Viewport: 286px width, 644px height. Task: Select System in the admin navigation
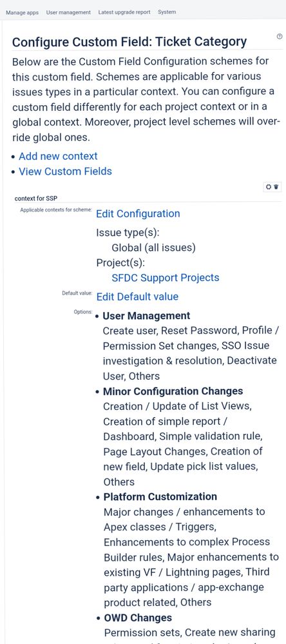pos(167,12)
